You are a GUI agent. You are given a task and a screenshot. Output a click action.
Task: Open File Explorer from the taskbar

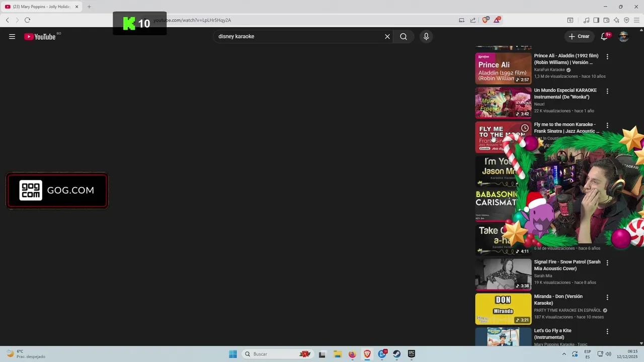tap(337, 354)
